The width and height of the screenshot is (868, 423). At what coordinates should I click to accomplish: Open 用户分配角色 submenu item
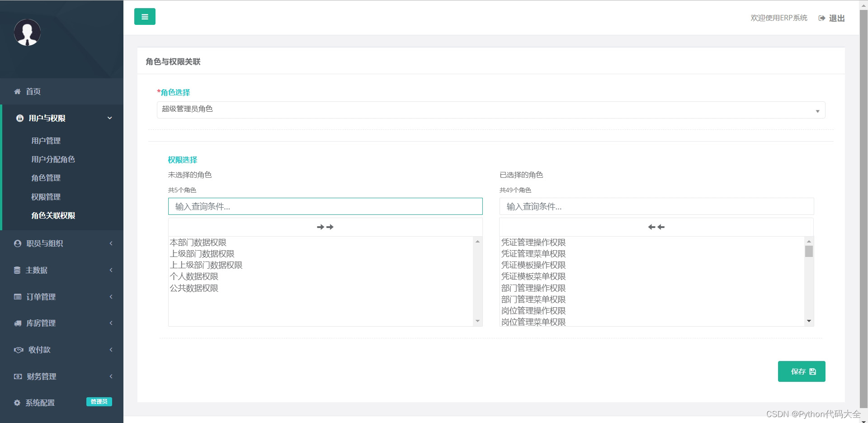tap(53, 159)
